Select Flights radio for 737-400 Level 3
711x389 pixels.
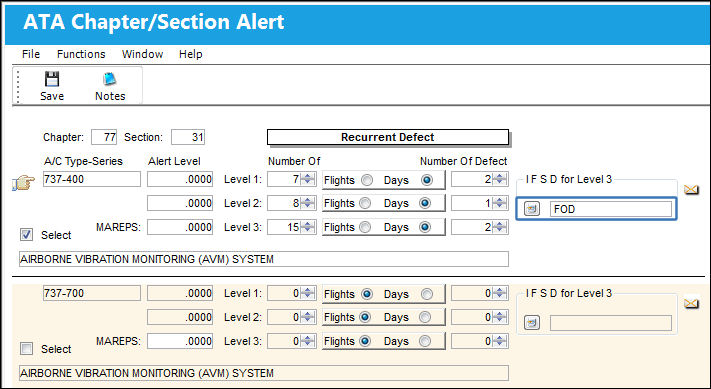[x=365, y=227]
